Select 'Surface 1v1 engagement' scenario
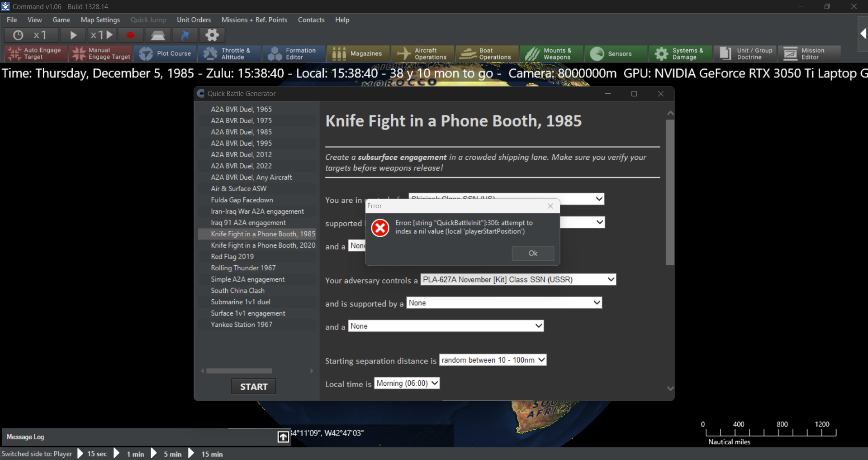868x460 pixels. [x=248, y=313]
